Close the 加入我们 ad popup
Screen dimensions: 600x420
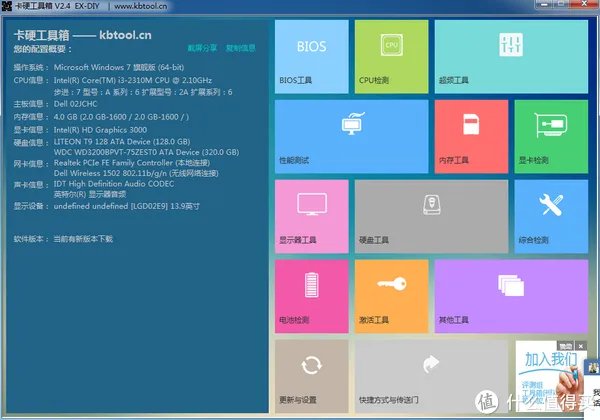[581, 346]
